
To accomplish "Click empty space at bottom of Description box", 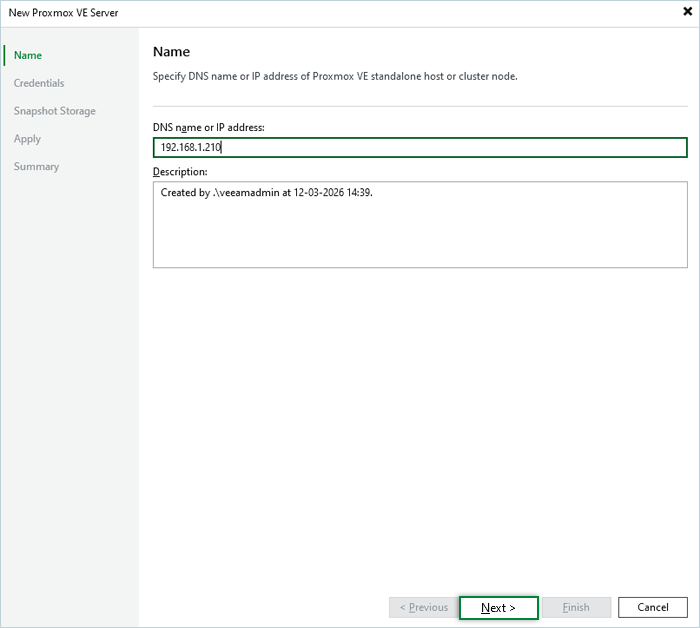I will tap(420, 250).
